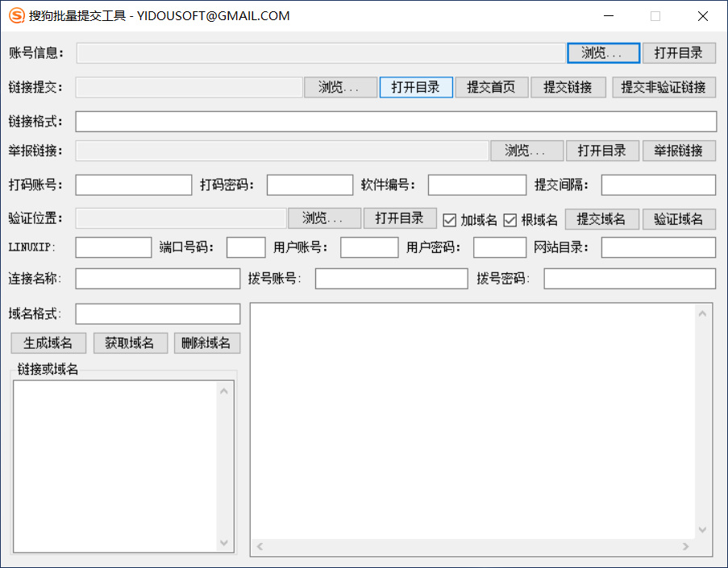Image resolution: width=728 pixels, height=568 pixels.
Task: Focus the 软件编号 input field
Action: (x=476, y=185)
